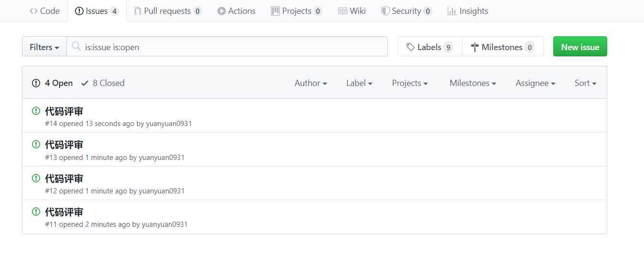Click the is:issue is:open search field
This screenshot has width=644, height=255.
227,47
